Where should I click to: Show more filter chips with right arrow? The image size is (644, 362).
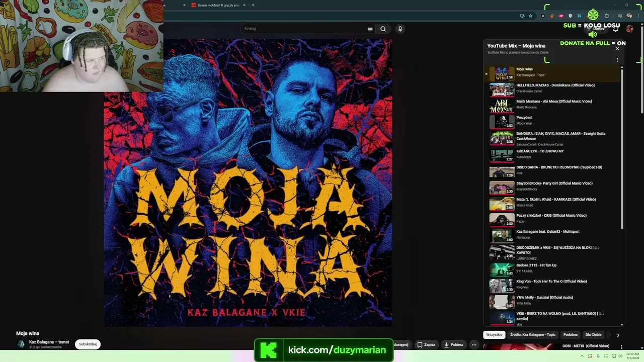618,335
